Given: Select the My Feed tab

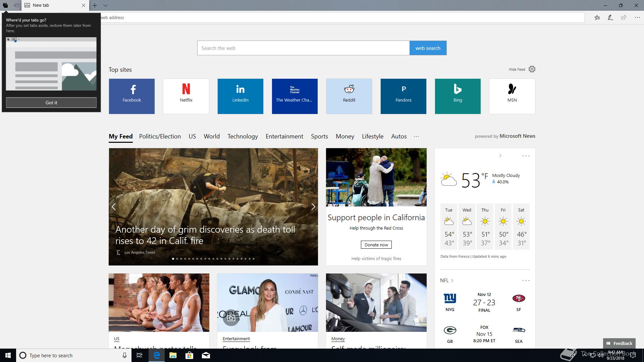Looking at the screenshot, I should (121, 136).
